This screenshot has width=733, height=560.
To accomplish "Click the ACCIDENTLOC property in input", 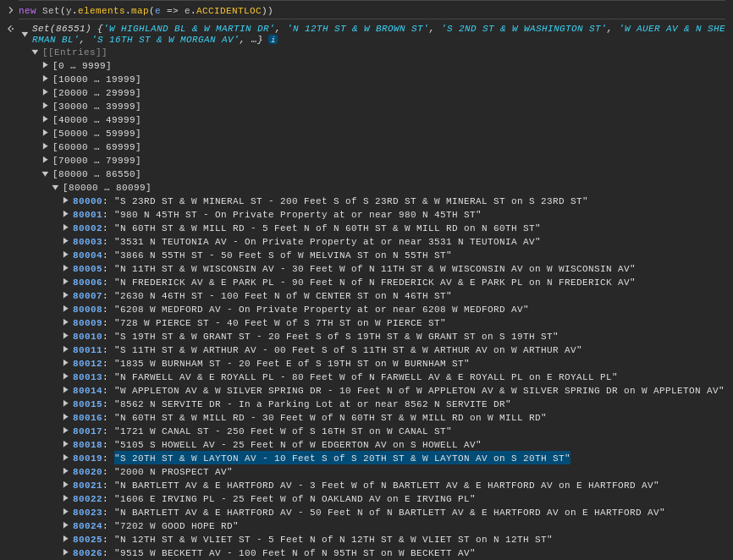I will coord(229,11).
